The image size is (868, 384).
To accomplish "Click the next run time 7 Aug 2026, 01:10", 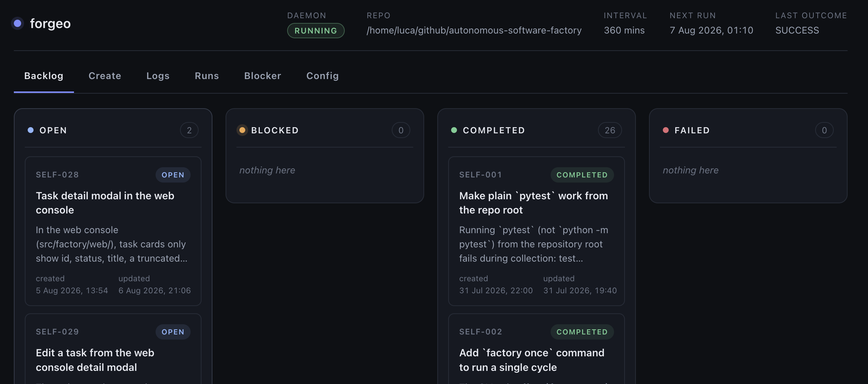I will coord(711,30).
